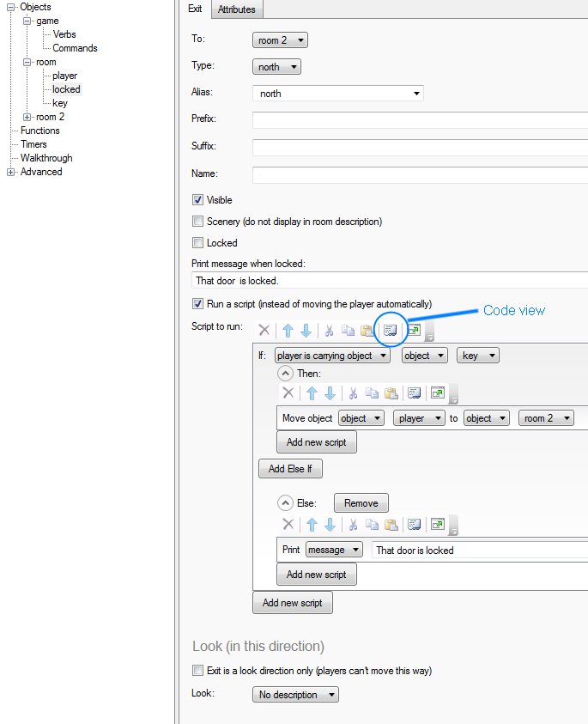Viewport: 588px width, 724px height.
Task: Click the copy icon in the Else script toolbar
Action: pyautogui.click(x=371, y=524)
